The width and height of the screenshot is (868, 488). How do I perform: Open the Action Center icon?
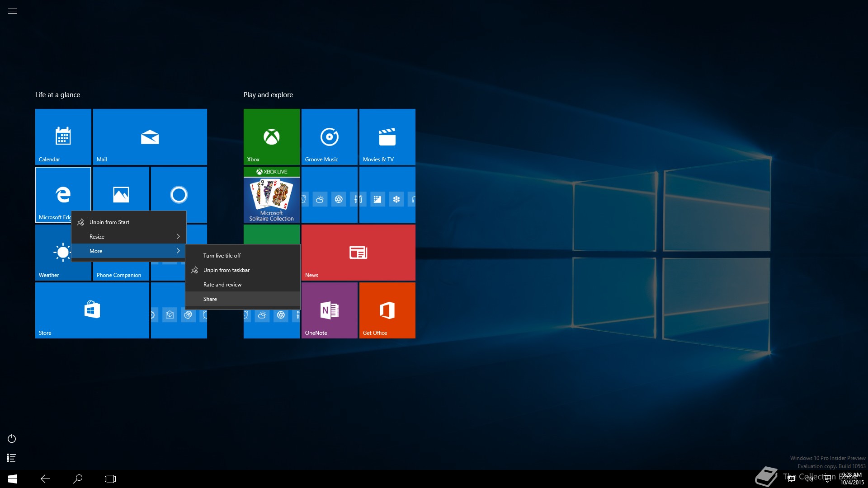(x=827, y=479)
